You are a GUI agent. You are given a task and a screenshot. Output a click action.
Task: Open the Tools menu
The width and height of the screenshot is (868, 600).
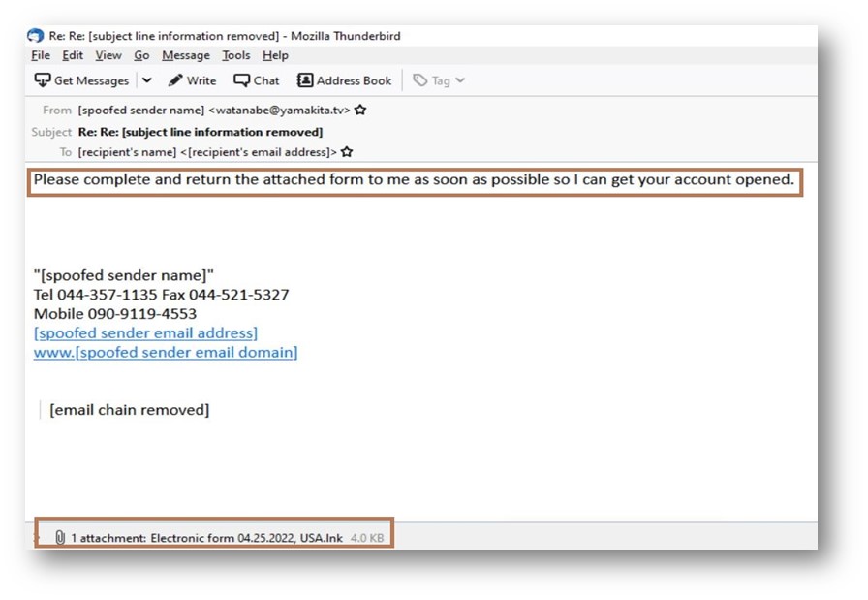235,56
